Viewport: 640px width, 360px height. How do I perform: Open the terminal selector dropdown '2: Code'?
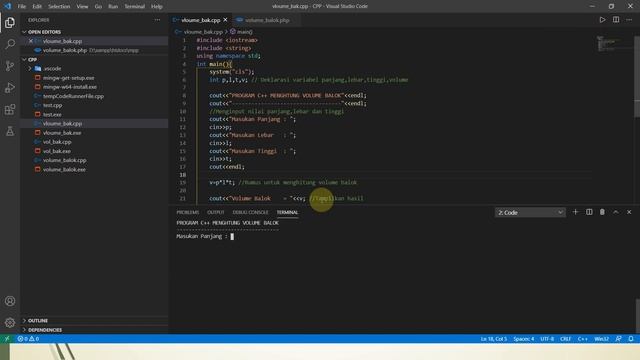530,213
